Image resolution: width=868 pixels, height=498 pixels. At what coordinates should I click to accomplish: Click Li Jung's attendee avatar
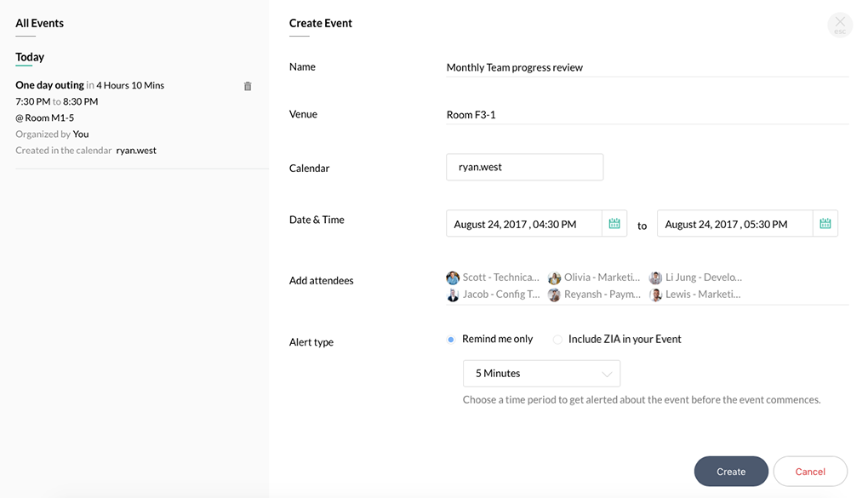click(655, 278)
